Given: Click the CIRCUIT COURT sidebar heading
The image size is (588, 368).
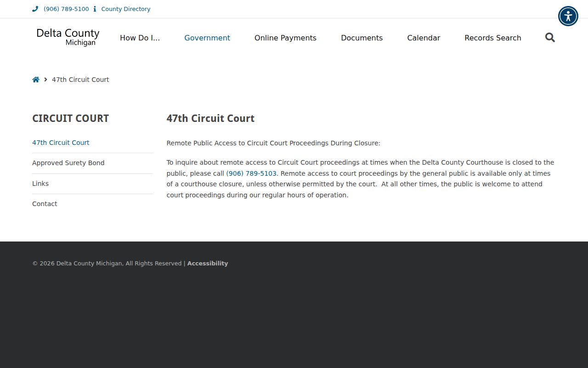Looking at the screenshot, I should click(70, 118).
